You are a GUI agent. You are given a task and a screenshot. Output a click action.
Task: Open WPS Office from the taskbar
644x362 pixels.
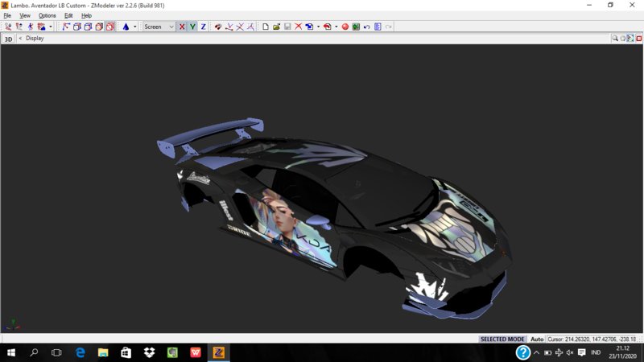coord(196,352)
